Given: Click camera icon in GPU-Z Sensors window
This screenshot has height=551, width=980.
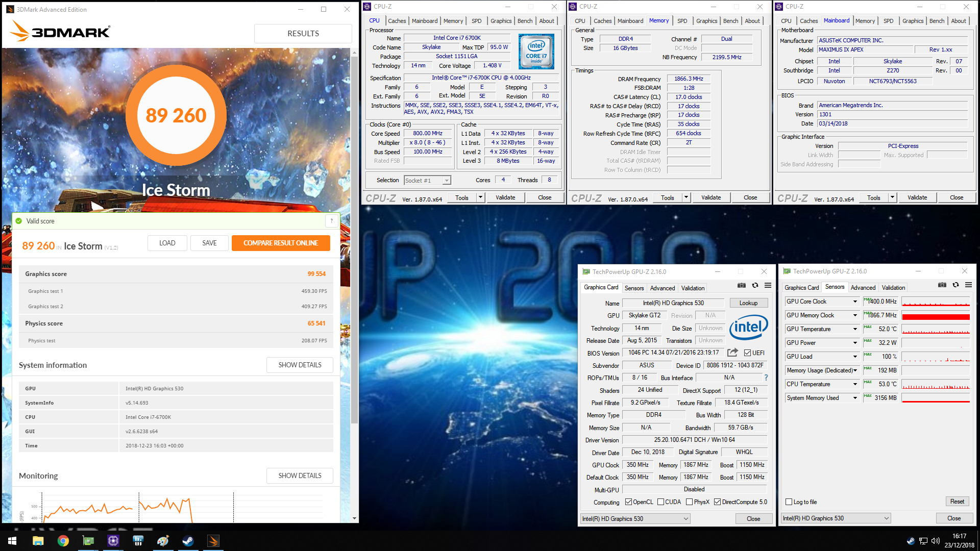Looking at the screenshot, I should [x=942, y=285].
